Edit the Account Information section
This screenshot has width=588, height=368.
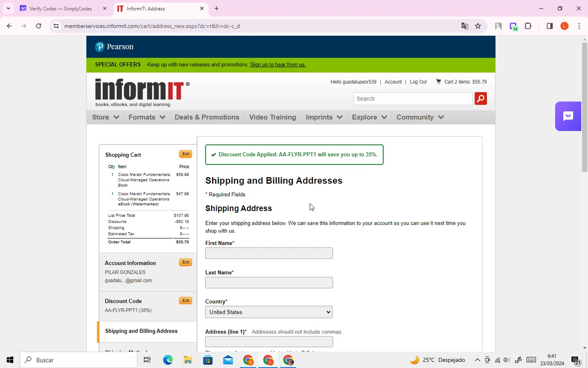(186, 262)
